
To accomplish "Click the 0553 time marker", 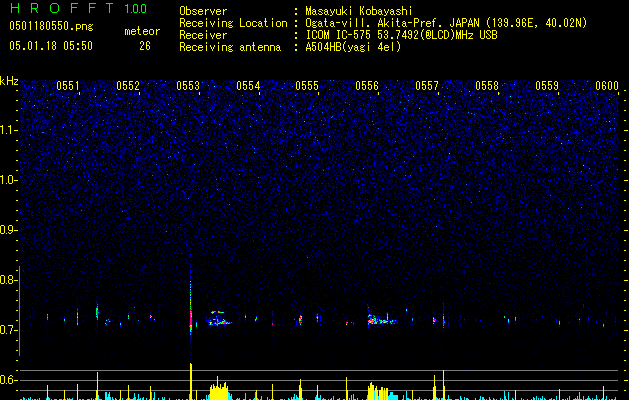I will (x=188, y=86).
